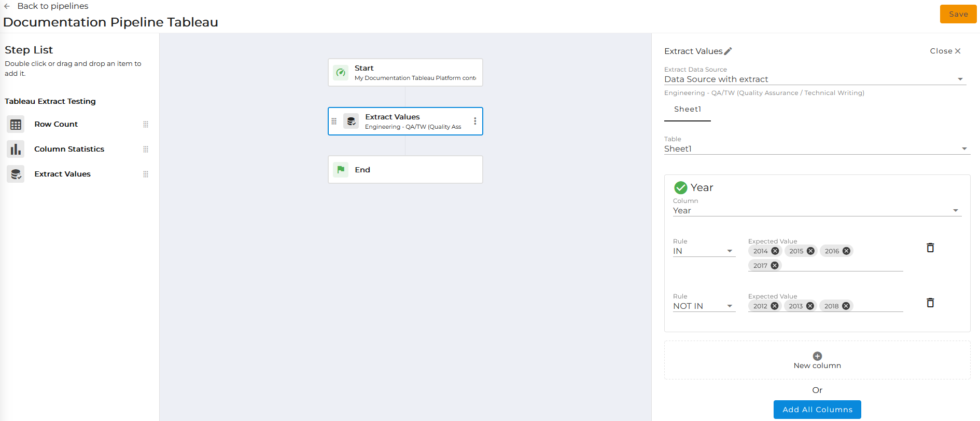Save the pipeline

tap(958, 14)
